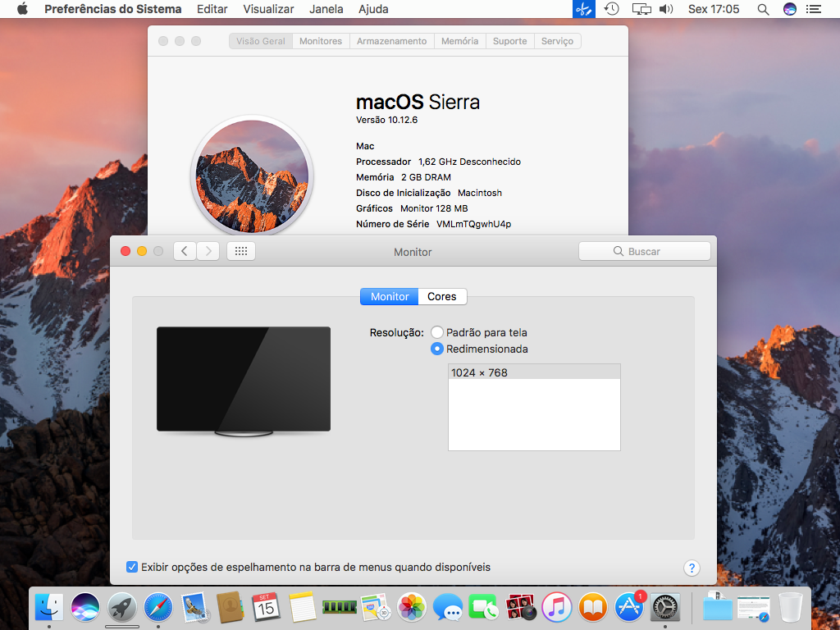Open the display mirroring menu bar icon
The image size is (840, 630).
click(641, 9)
